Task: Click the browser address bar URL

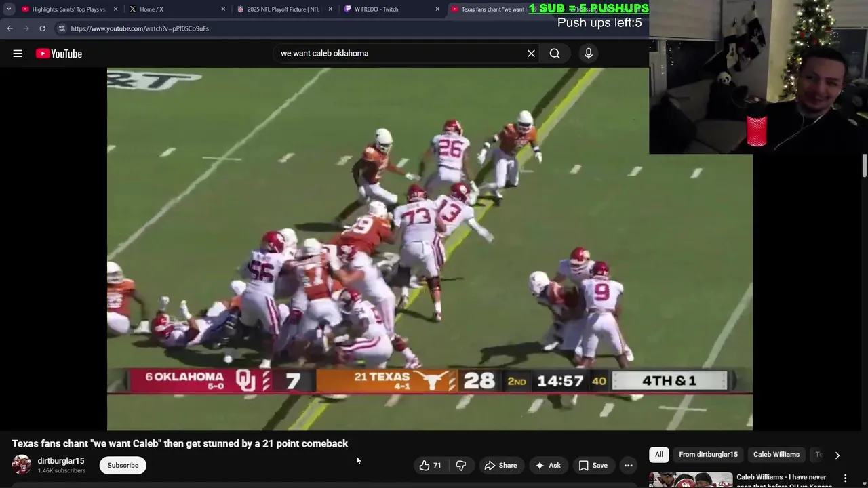Action: (140, 28)
